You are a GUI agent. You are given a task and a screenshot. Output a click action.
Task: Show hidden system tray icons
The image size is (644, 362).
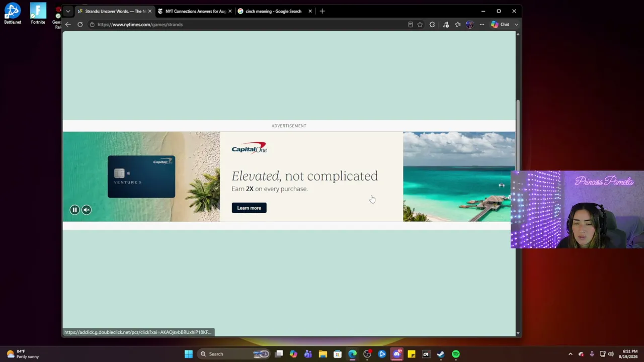click(570, 354)
